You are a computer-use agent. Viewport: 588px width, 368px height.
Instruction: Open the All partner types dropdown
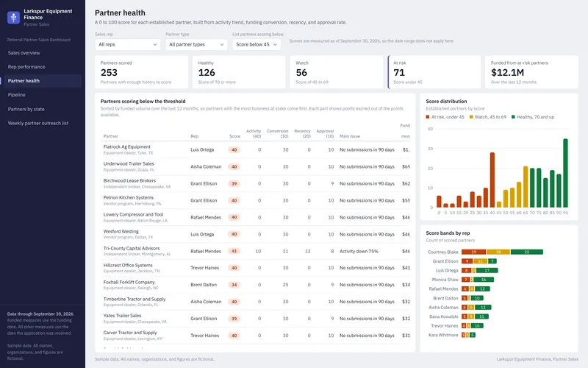tap(196, 44)
